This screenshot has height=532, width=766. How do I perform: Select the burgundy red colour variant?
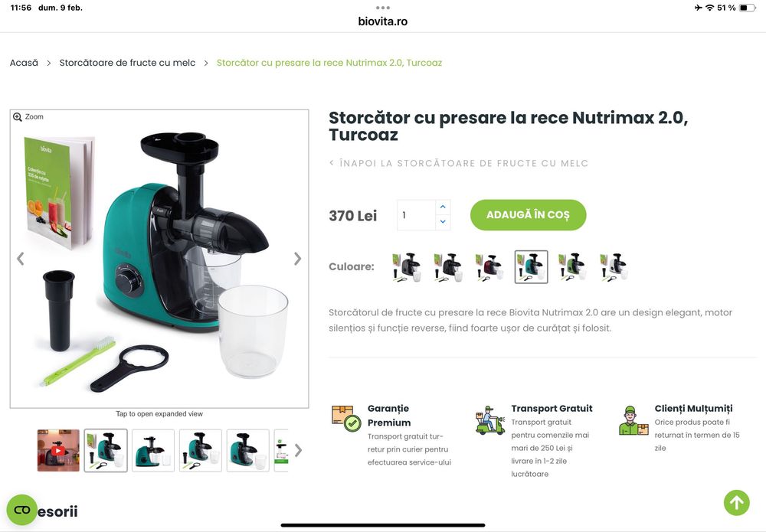[490, 267]
